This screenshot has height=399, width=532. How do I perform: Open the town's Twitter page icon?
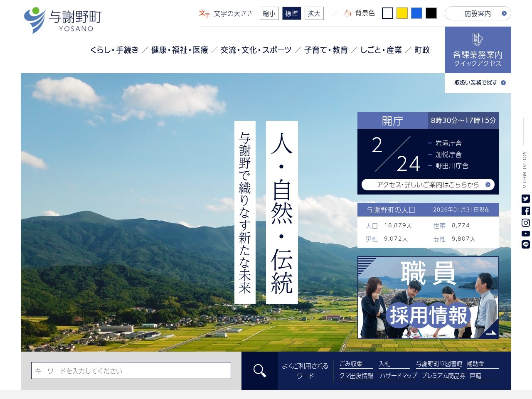tap(525, 199)
